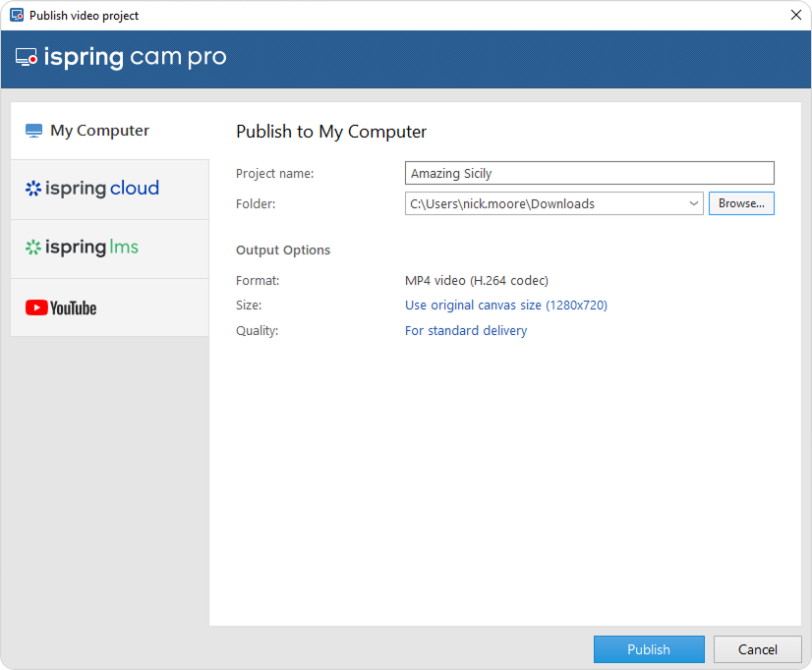Switch to the ispring cloud publishing tab
The image size is (812, 670).
tap(102, 189)
